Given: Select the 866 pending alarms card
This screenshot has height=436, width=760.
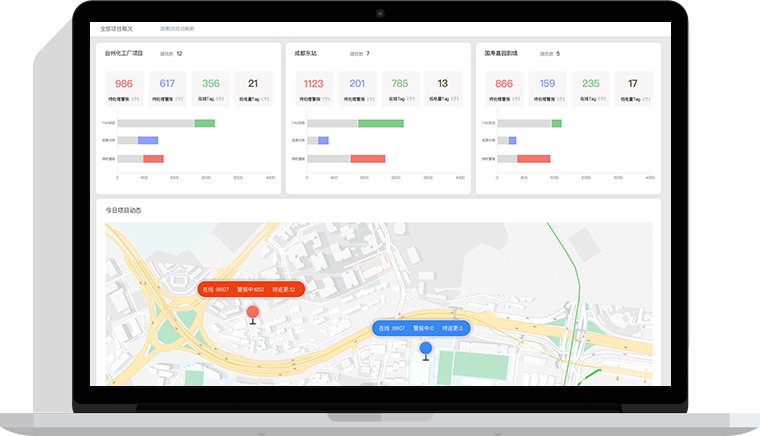Looking at the screenshot, I should pyautogui.click(x=504, y=88).
